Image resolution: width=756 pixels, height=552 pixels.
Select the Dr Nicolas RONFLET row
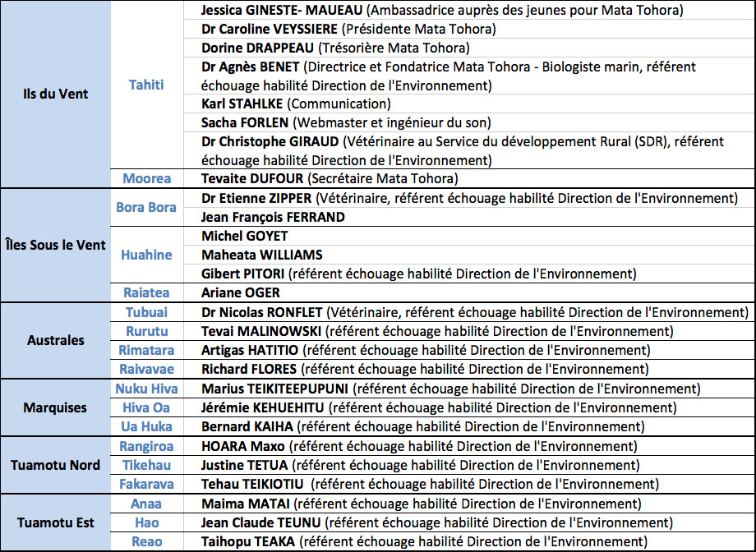coord(469,312)
